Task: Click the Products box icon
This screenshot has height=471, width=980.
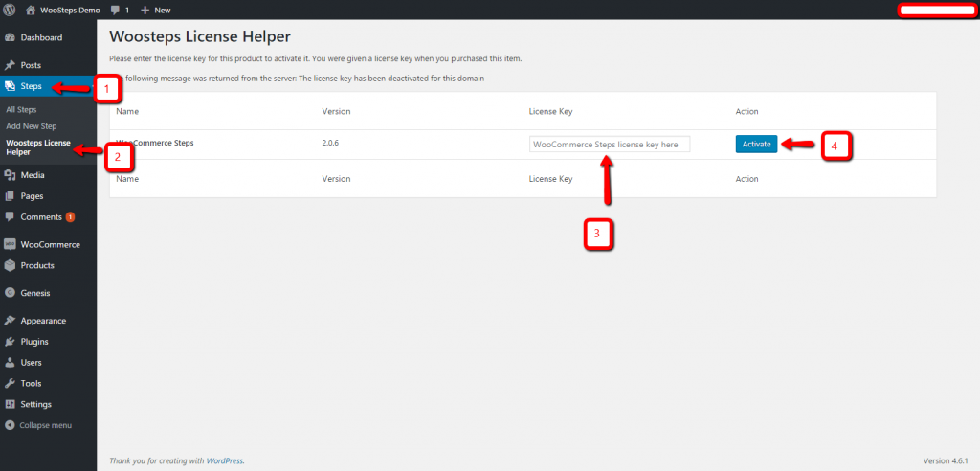Action: click(x=10, y=265)
